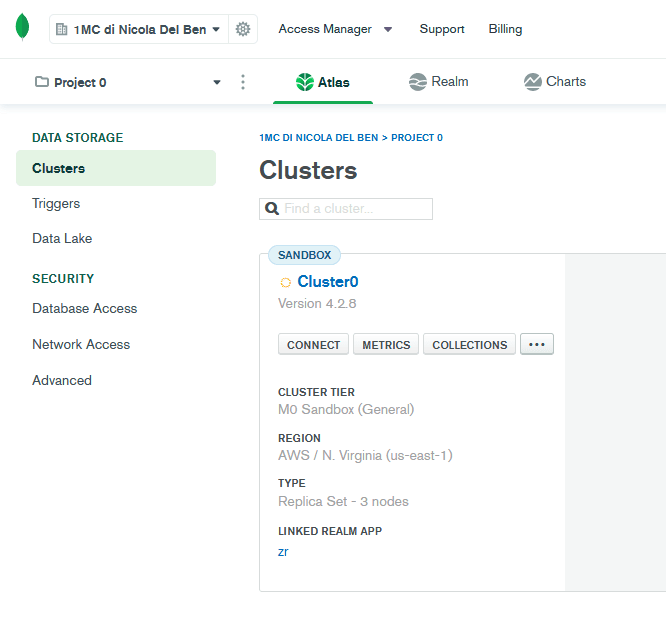
Task: Click breadcrumb PROJECT 0
Action: point(417,138)
